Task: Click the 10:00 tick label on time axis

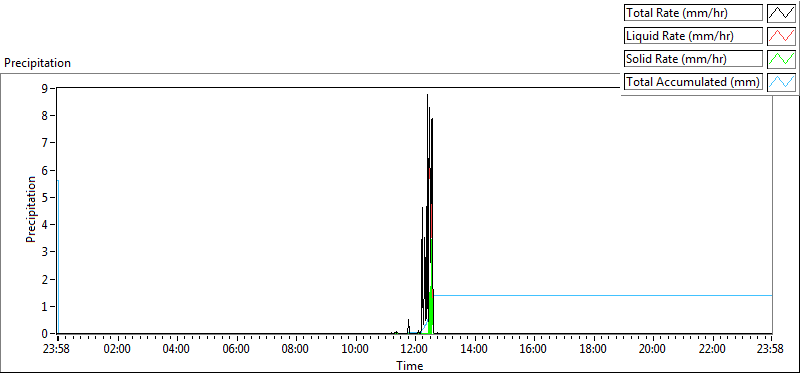Action: coord(356,350)
